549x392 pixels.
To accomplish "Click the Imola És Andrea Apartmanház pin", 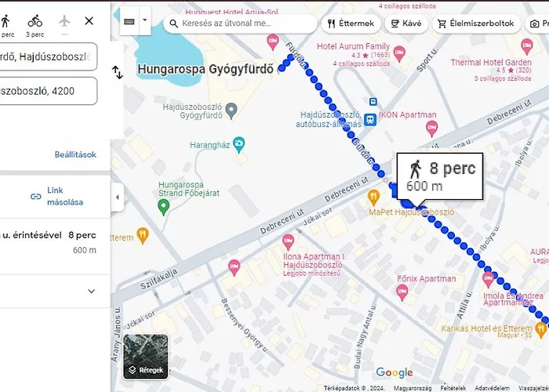I will pos(488,280).
